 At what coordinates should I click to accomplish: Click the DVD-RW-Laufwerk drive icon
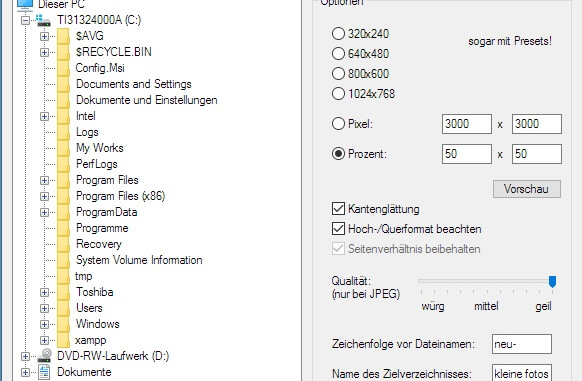(45, 356)
